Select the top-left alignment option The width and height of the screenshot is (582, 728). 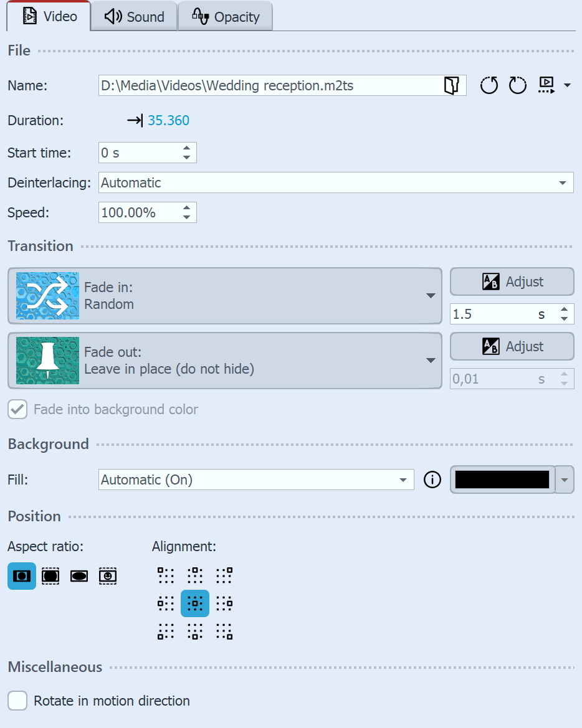[166, 575]
